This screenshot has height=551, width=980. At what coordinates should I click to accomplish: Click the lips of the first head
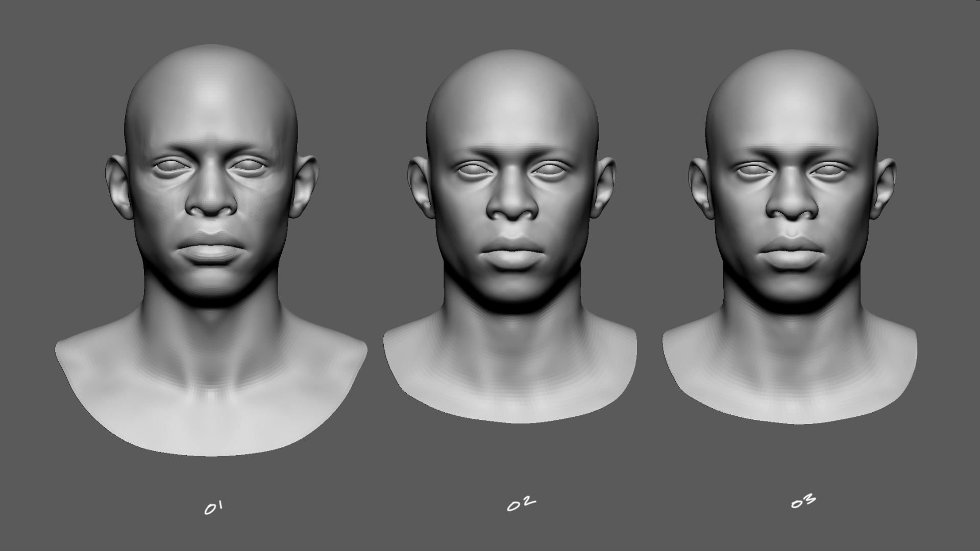click(x=211, y=248)
